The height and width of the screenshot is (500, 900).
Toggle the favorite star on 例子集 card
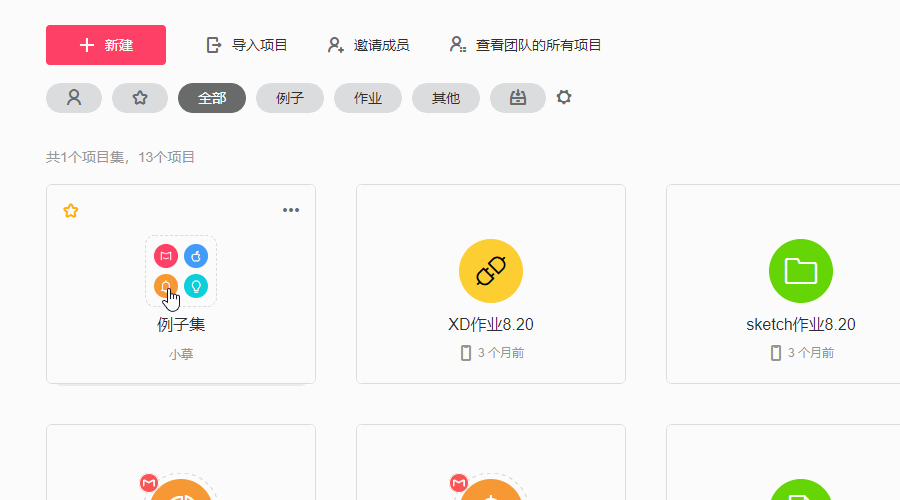(71, 210)
